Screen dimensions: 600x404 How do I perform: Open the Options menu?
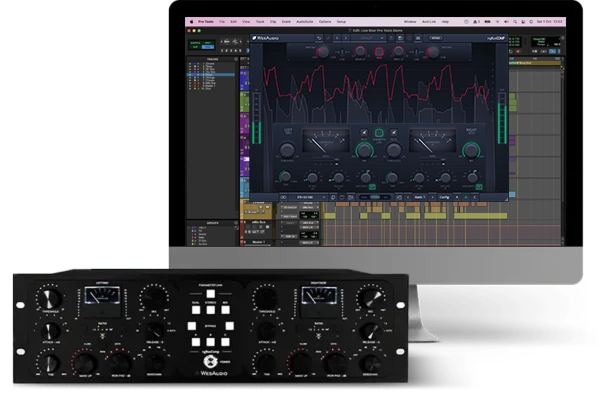point(325,22)
